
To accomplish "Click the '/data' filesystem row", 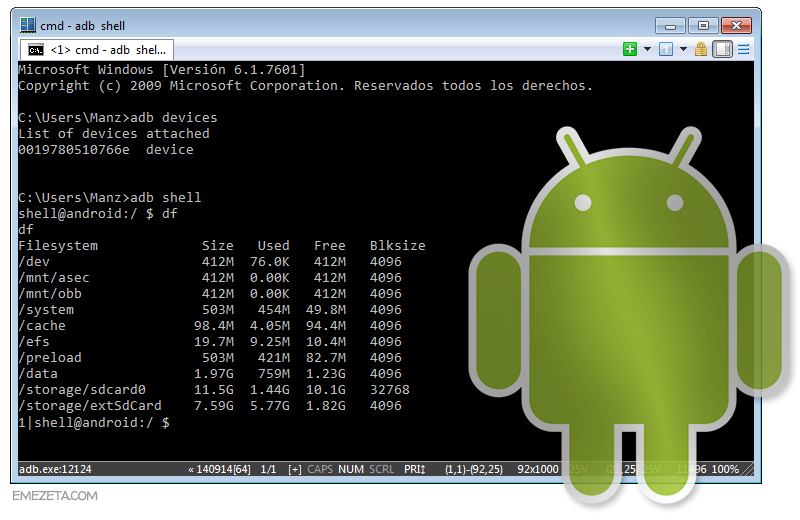I will pos(210,374).
